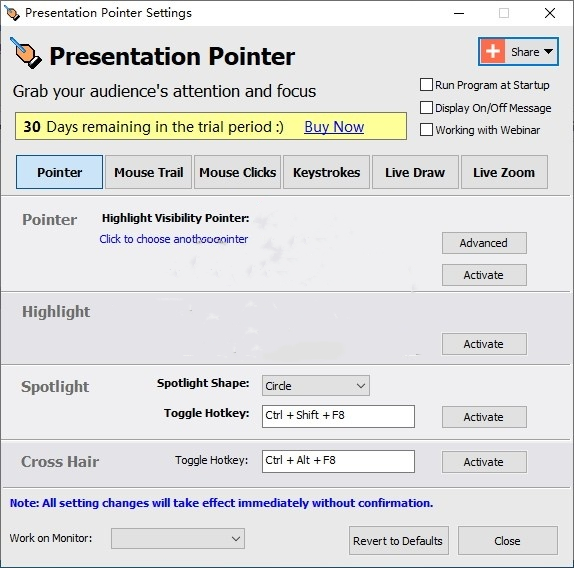Click 'Click to choose another pointer' link
This screenshot has width=574, height=568.
[174, 239]
